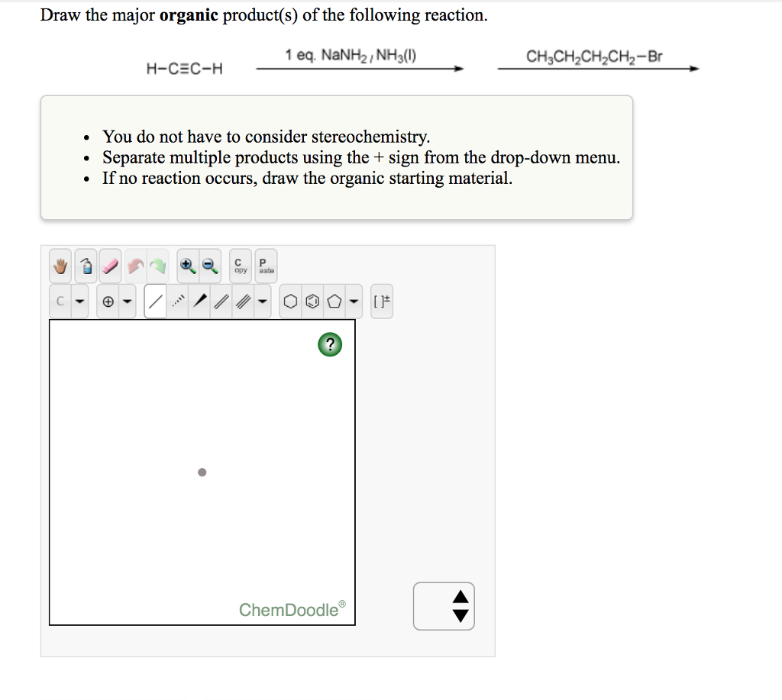Screen dimensions: 782x700
Task: Click the Paste command
Action: tap(265, 265)
